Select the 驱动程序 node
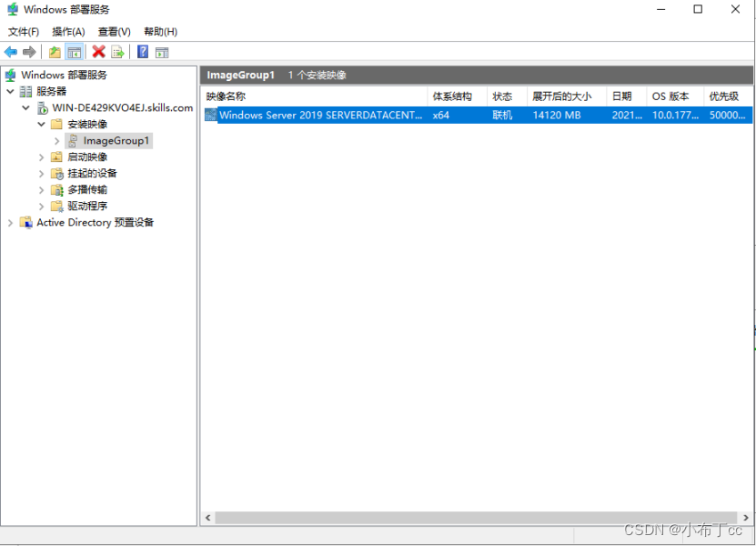This screenshot has height=546, width=756. (x=87, y=206)
